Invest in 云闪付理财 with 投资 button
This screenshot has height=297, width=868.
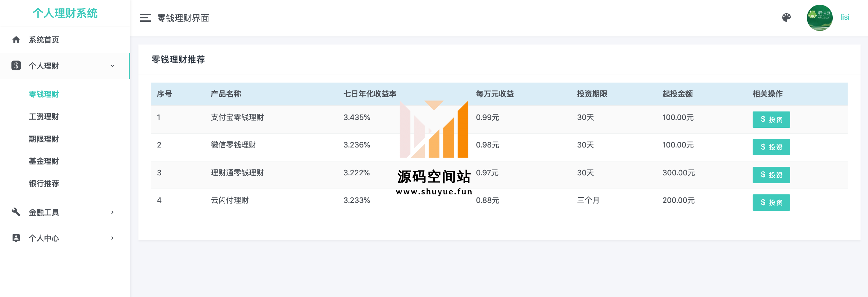coord(771,203)
